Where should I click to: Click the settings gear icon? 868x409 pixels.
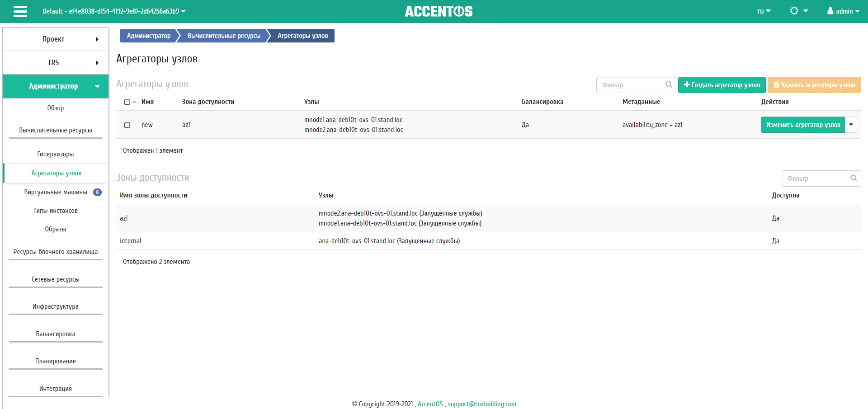tap(794, 11)
